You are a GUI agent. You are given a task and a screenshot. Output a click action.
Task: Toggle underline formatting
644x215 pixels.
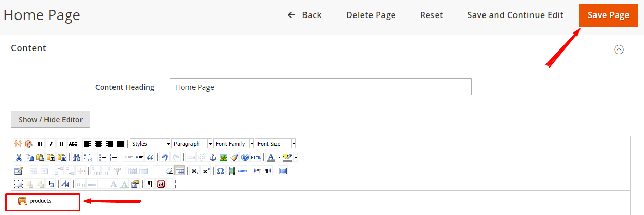click(61, 144)
